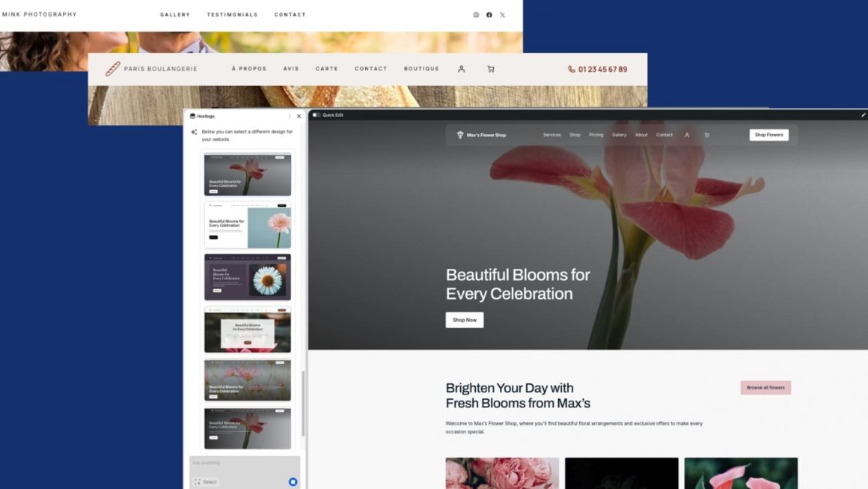Image resolution: width=868 pixels, height=489 pixels.
Task: Click the Brighten Your Day heading
Action: click(518, 395)
